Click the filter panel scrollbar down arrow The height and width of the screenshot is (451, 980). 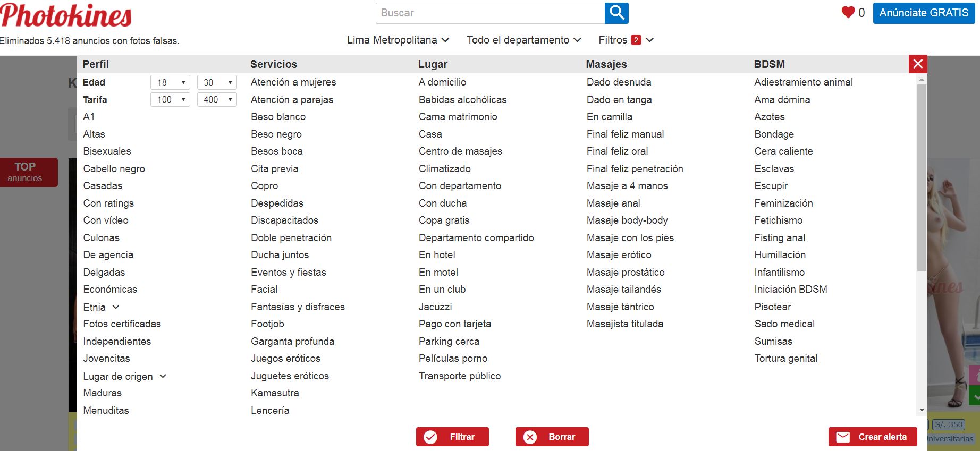pyautogui.click(x=922, y=410)
